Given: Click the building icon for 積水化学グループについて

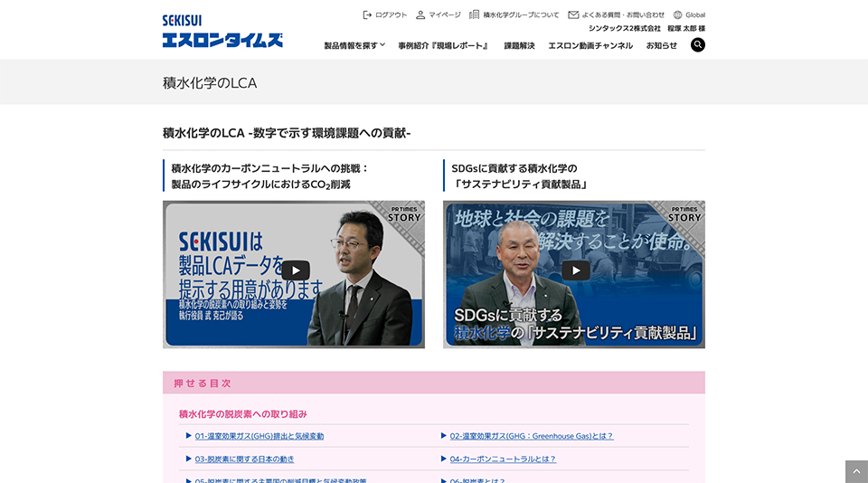Looking at the screenshot, I should (x=475, y=15).
